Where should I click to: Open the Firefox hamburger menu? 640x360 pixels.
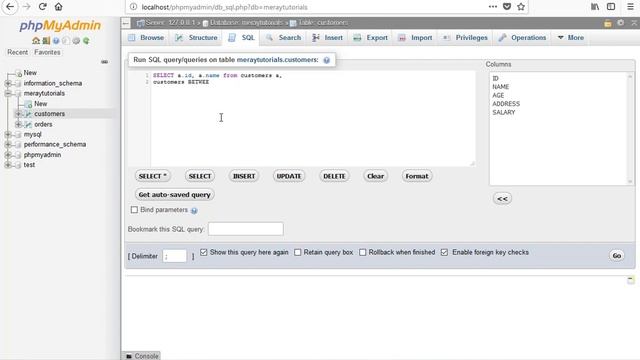(630, 7)
